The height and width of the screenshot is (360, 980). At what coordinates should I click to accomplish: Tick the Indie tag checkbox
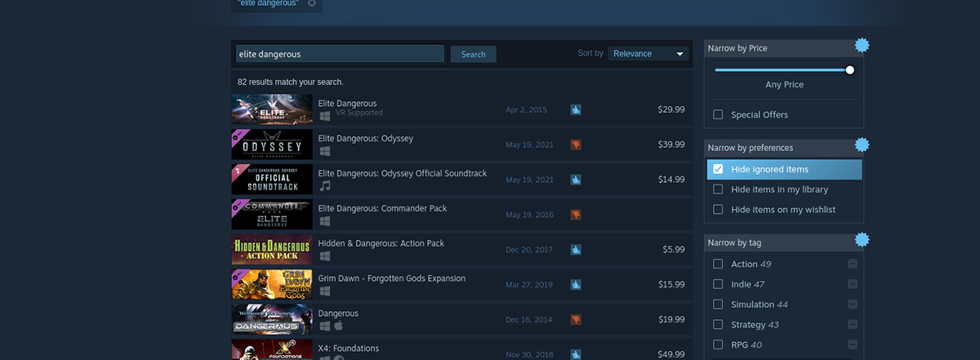click(x=718, y=284)
